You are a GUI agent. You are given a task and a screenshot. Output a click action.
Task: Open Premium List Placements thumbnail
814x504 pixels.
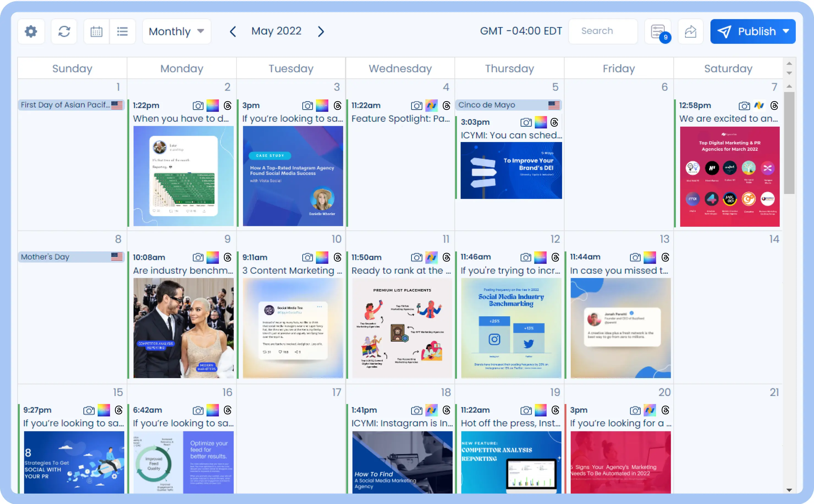pos(402,328)
